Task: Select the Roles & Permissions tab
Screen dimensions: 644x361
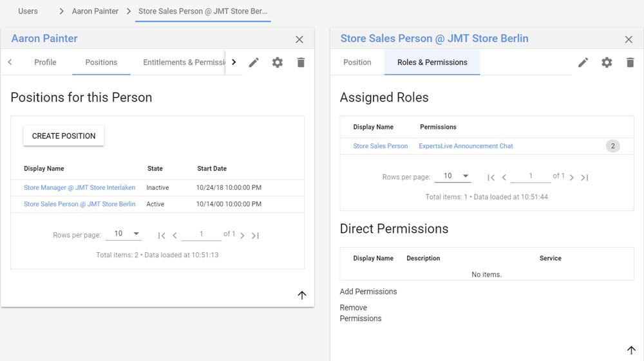Action: pyautogui.click(x=432, y=62)
